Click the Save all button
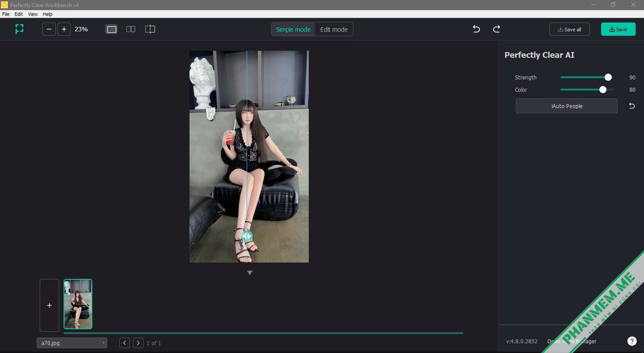This screenshot has height=353, width=644. point(569,30)
